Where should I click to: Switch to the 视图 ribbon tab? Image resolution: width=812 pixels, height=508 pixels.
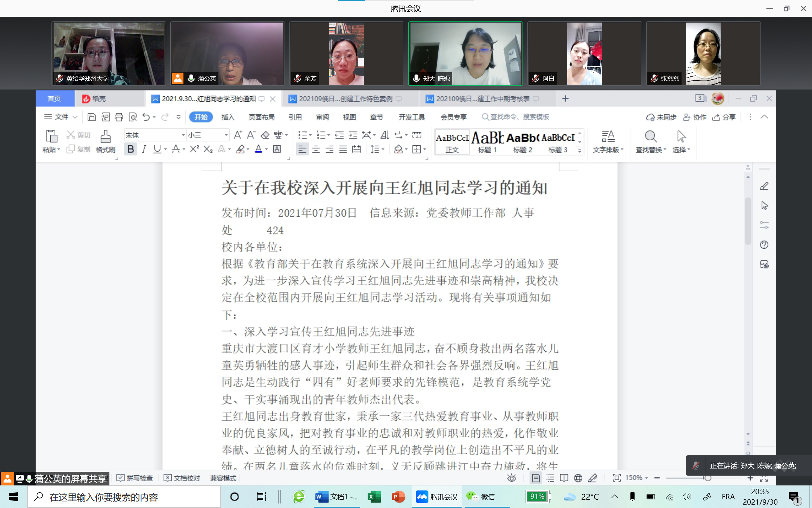349,117
